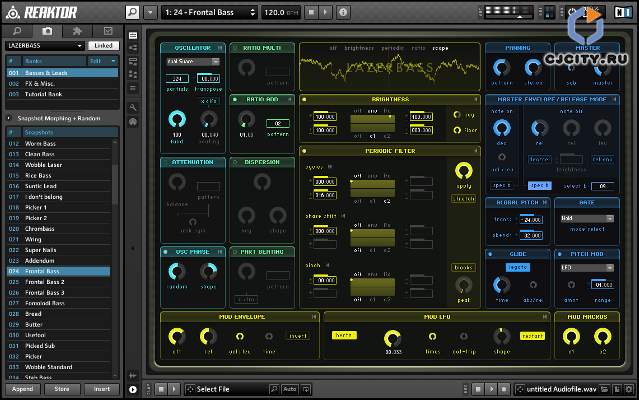
Task: Select the Frontal Bass 2 snapshot
Action: [59, 282]
